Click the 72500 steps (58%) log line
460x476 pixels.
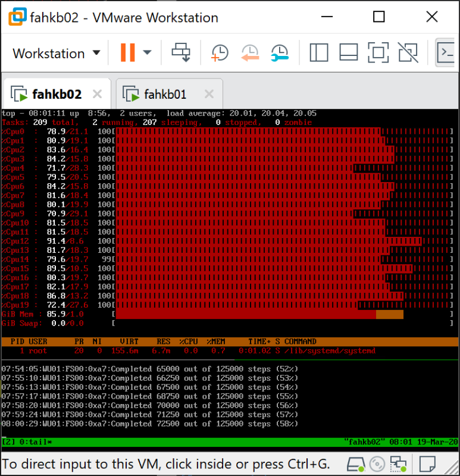pos(150,424)
